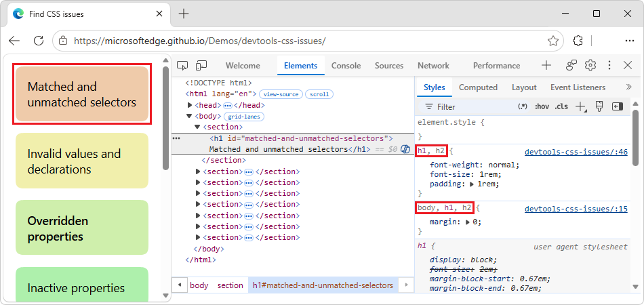
Task: Open browser Extensions puzzle icon
Action: [x=578, y=41]
